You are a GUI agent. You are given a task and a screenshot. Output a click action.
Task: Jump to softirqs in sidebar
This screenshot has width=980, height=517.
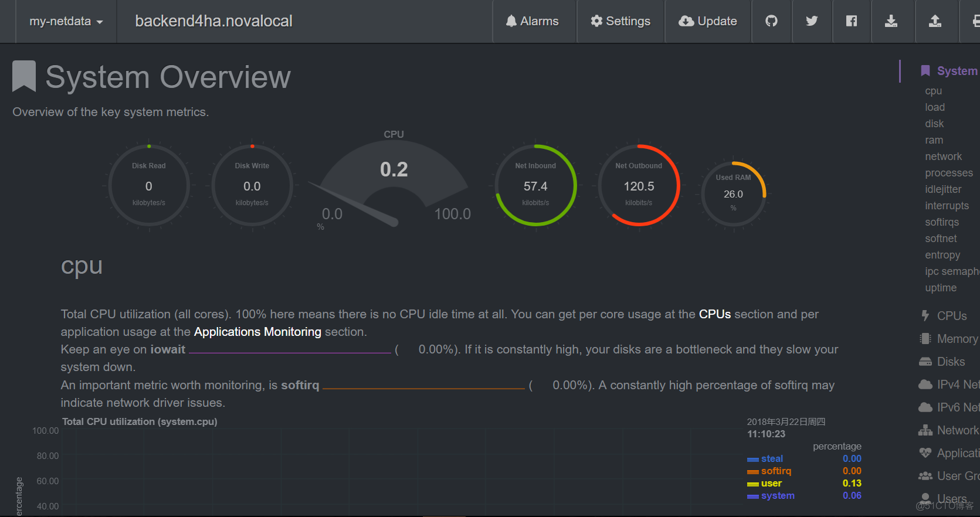[942, 222]
